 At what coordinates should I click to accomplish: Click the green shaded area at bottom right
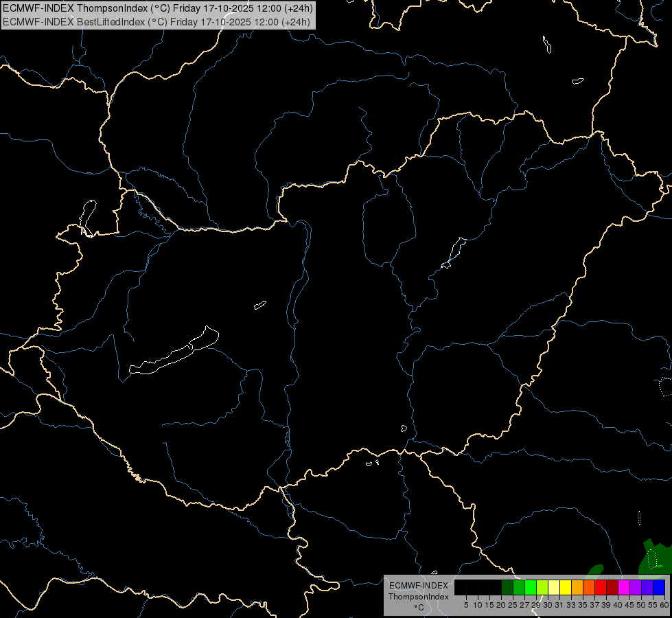coord(654,557)
